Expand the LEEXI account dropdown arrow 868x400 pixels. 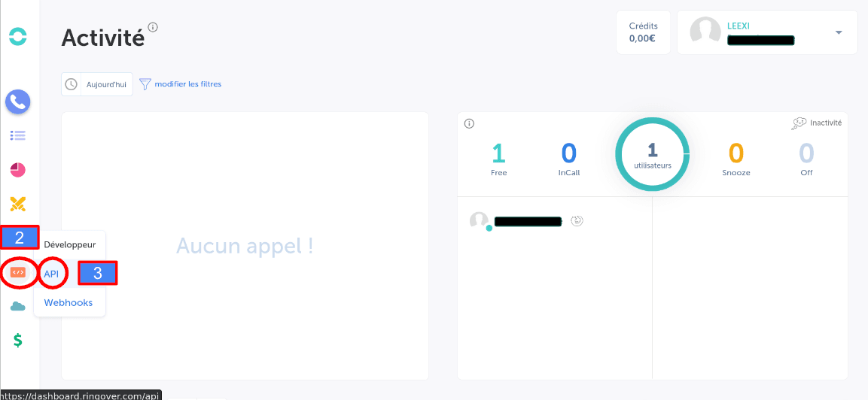tap(839, 32)
